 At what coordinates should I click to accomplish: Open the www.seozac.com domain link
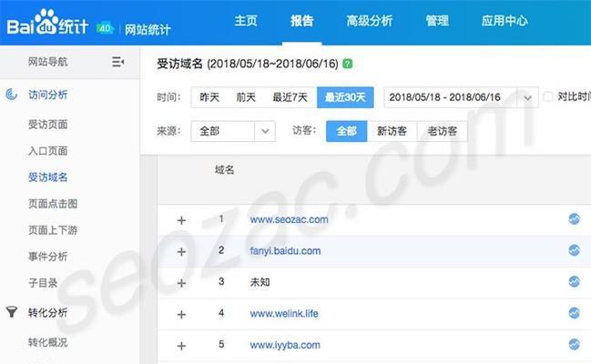pyautogui.click(x=289, y=219)
